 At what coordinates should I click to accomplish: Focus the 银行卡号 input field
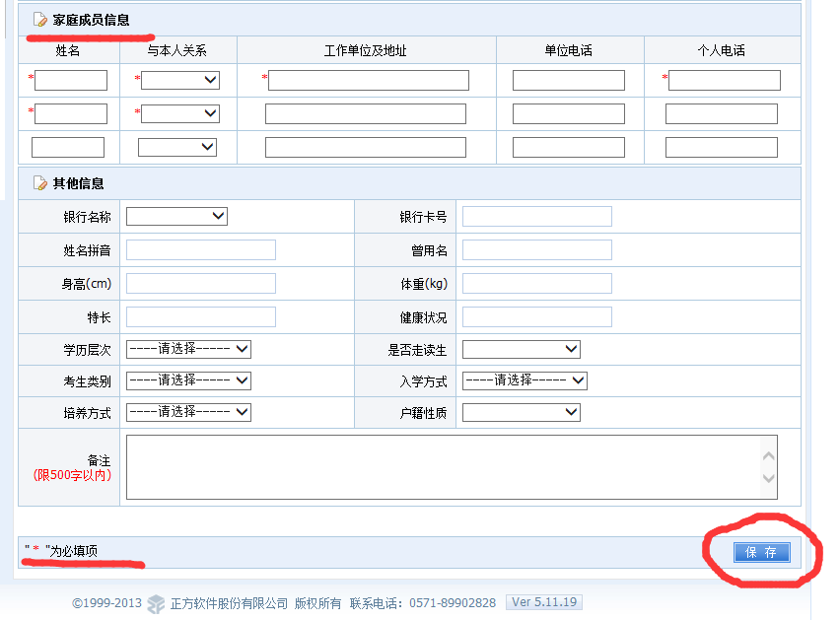pyautogui.click(x=536, y=217)
